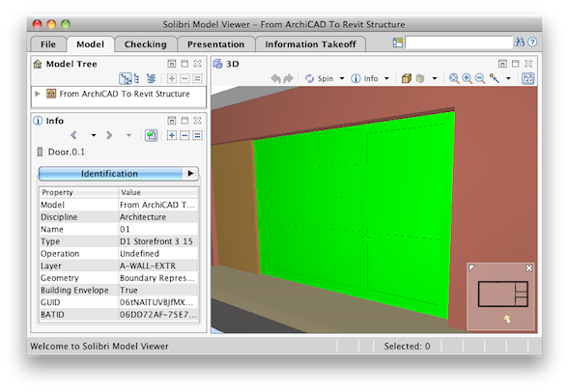Open the back history dropdown in Info panel
The width and height of the screenshot is (569, 392).
tap(94, 135)
